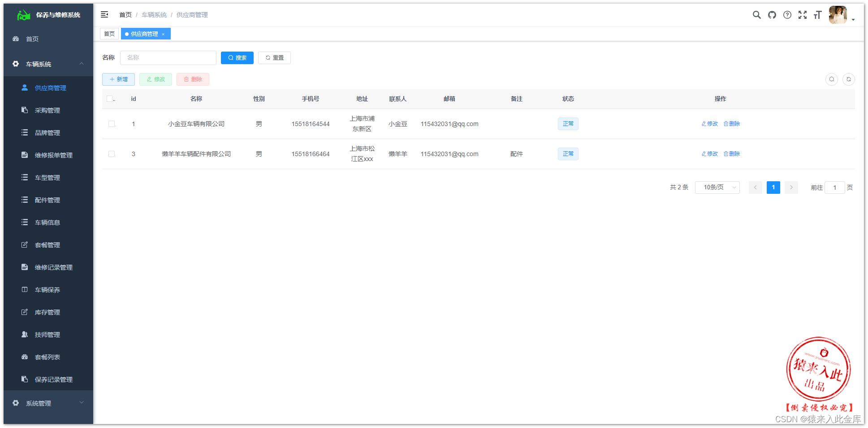Click the 维修报单管理 document icon
This screenshot has height=428, width=868.
(25, 155)
